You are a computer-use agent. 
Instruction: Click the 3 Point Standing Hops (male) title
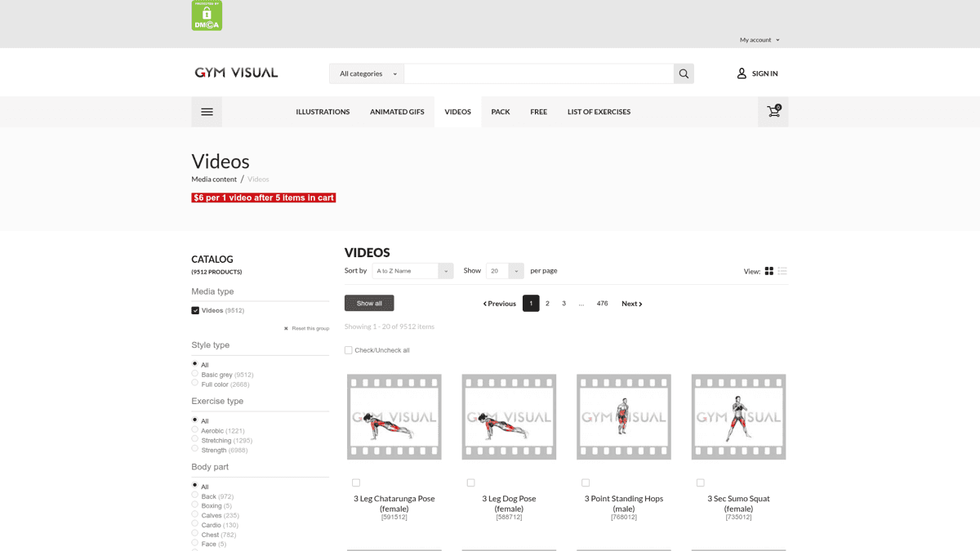pyautogui.click(x=624, y=504)
